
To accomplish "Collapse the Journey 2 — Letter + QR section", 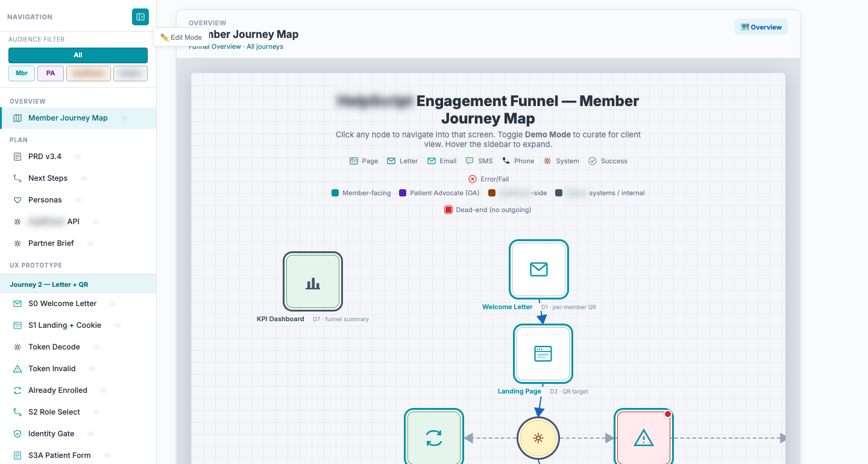I will coord(78,284).
